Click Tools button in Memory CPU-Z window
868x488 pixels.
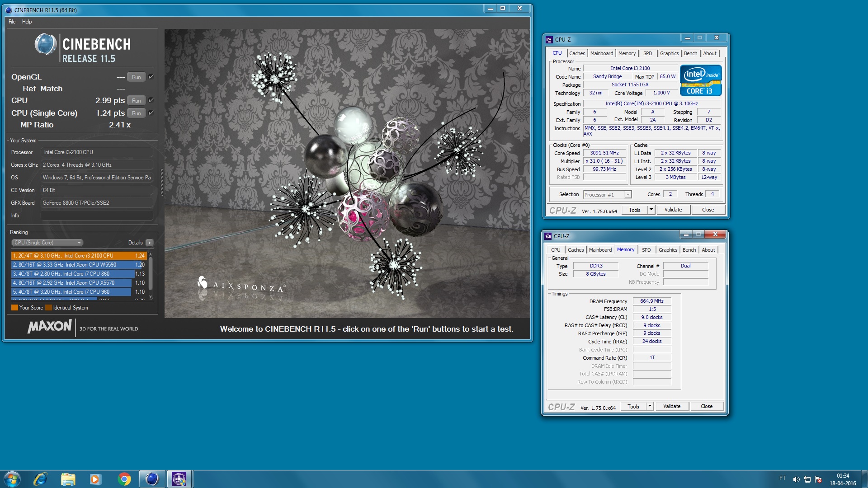pos(633,406)
